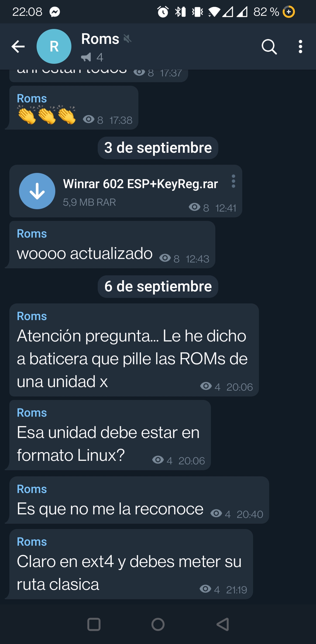Open options menu for the Winrar file message
The height and width of the screenshot is (644, 316).
(233, 181)
